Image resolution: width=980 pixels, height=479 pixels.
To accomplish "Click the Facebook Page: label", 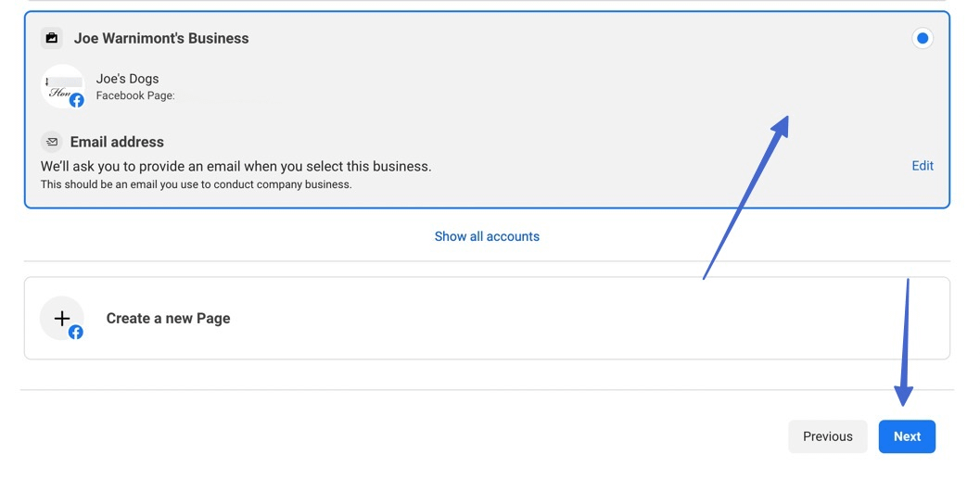I will point(135,96).
